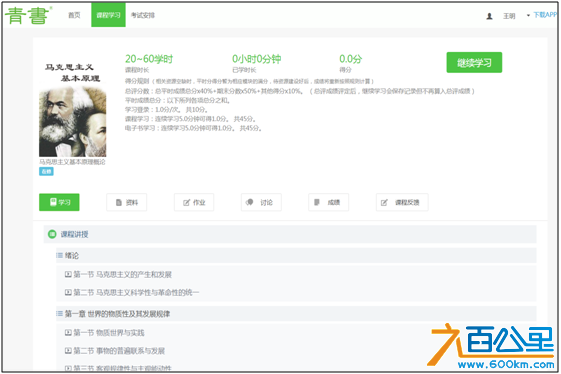
Task: Click video icon beside 物质世界与实践
Action: (x=68, y=333)
